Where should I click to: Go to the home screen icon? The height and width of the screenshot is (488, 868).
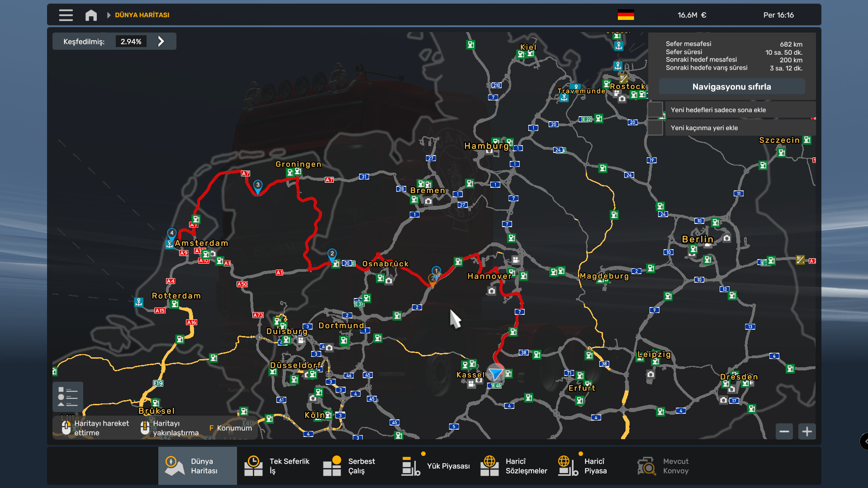tap(91, 15)
